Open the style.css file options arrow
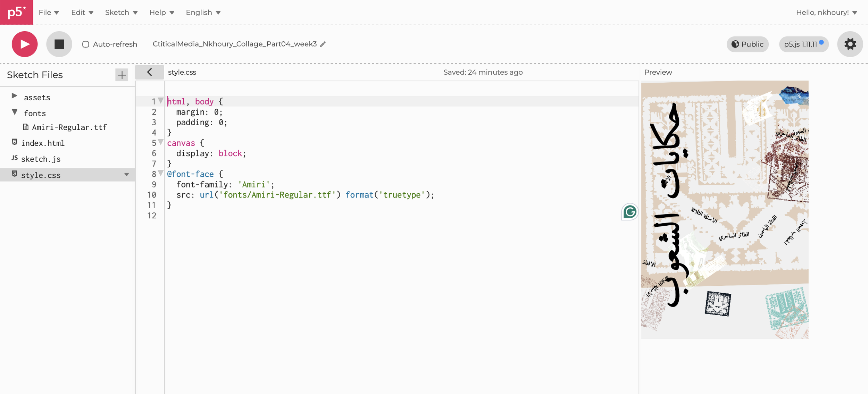Screen dimensions: 868x394 pyautogui.click(x=127, y=175)
